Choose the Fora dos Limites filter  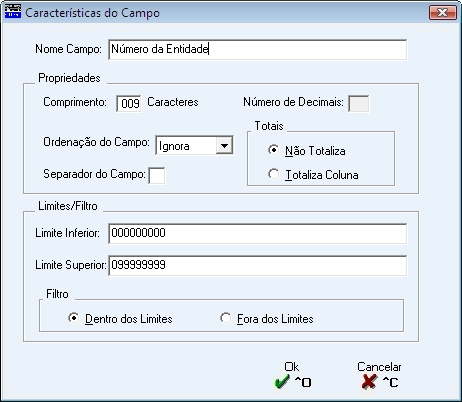click(x=226, y=318)
